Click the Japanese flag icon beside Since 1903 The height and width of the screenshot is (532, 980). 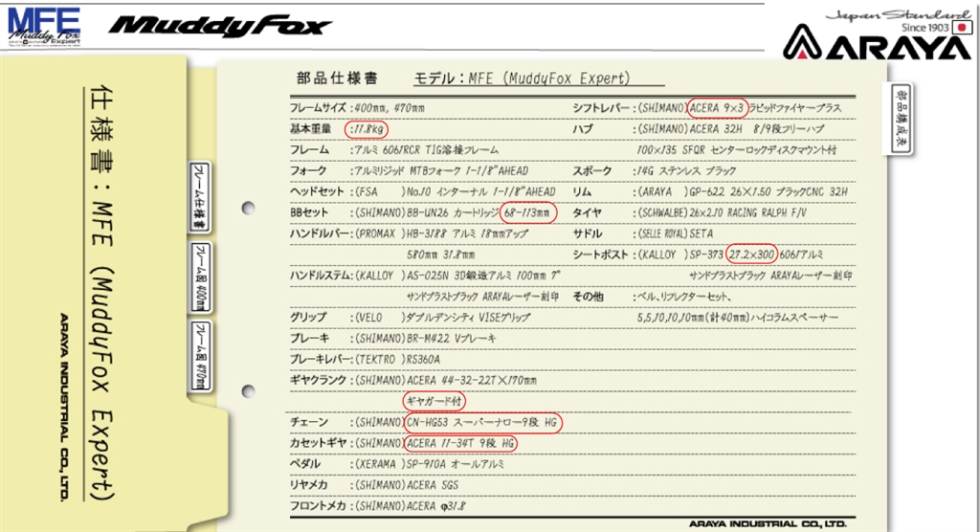pyautogui.click(x=961, y=27)
